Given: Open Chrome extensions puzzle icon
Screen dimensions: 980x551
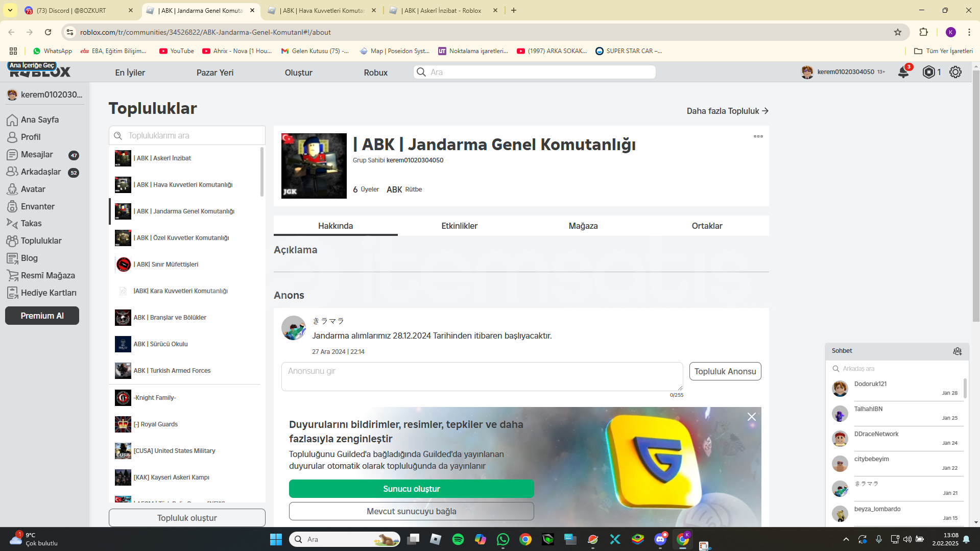Looking at the screenshot, I should tap(923, 32).
